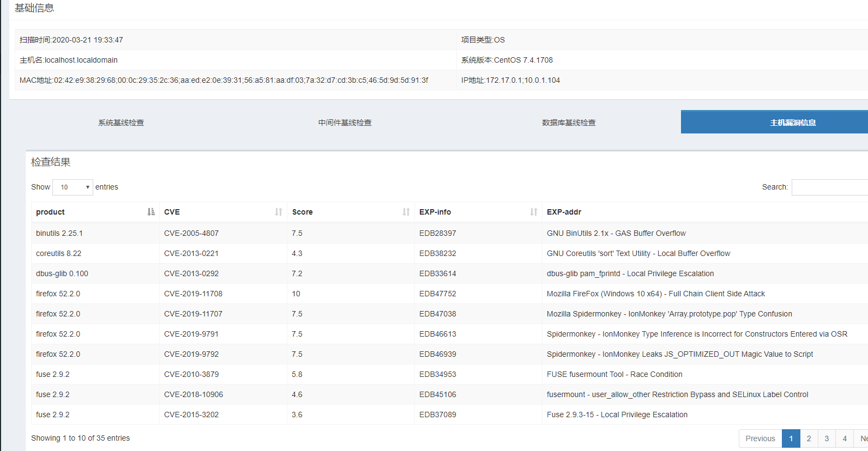Click the CVE column header
This screenshot has width=868, height=451.
[x=223, y=212]
